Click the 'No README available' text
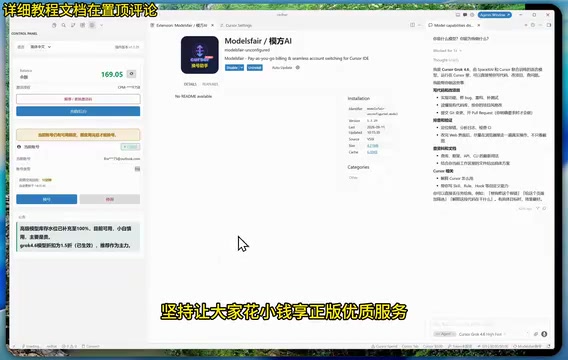Image resolution: width=568 pixels, height=360 pixels. (x=193, y=96)
